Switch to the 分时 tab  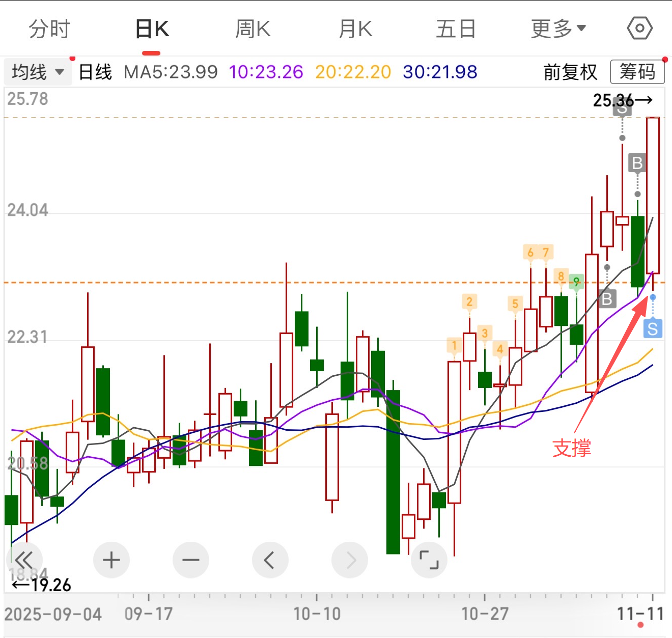click(x=49, y=29)
